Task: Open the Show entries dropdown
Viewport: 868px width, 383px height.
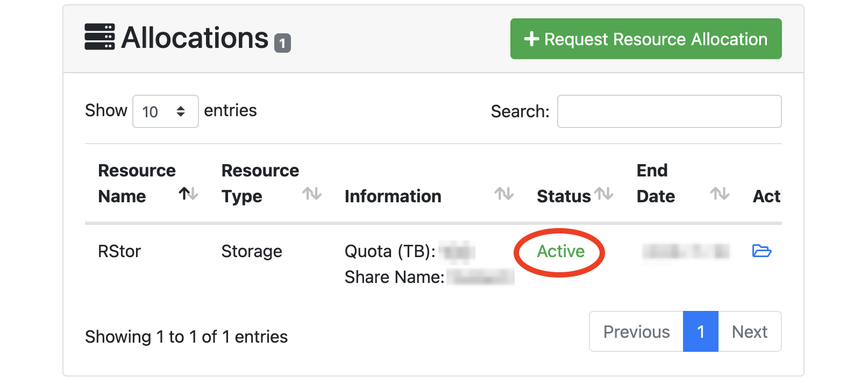Action: (165, 111)
